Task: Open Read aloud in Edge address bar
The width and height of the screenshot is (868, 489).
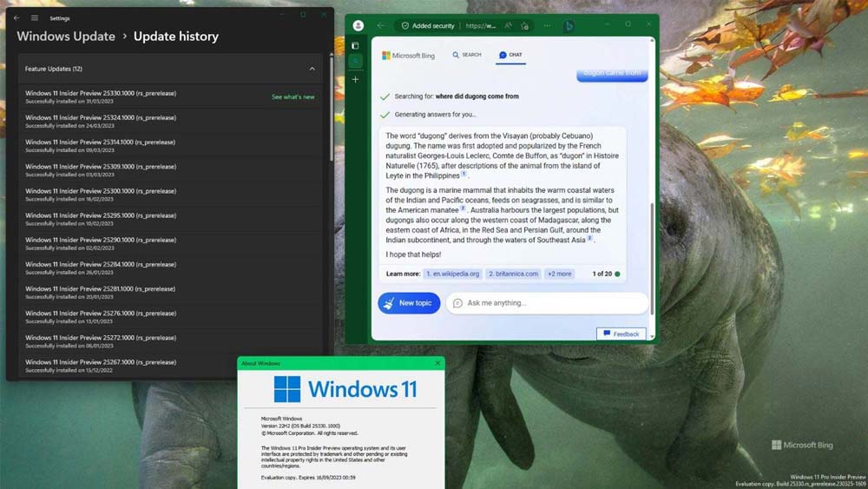Action: (508, 25)
